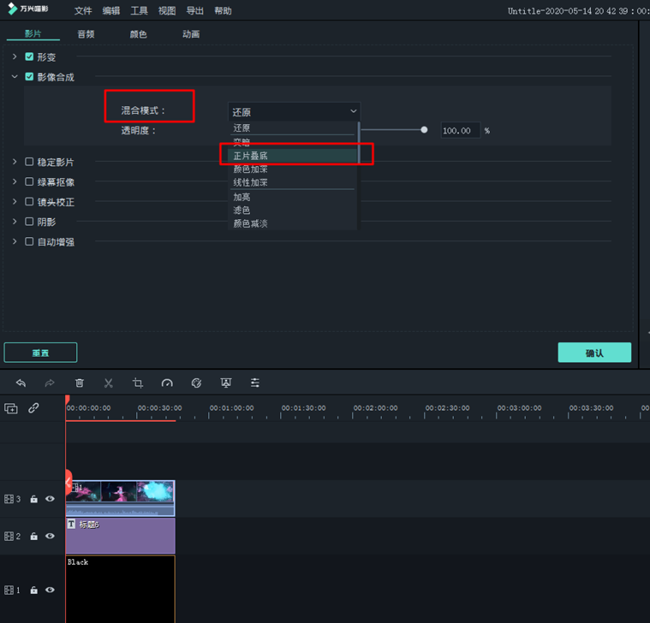
Task: Click the 重置 reset button
Action: point(40,353)
